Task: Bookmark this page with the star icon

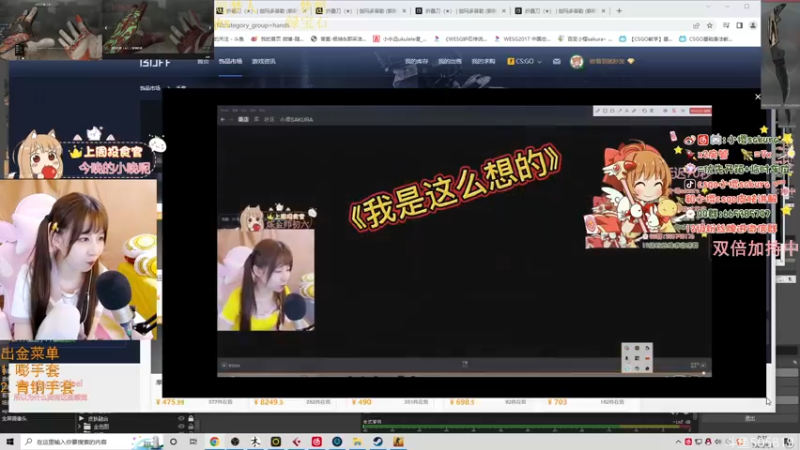Action: point(710,25)
